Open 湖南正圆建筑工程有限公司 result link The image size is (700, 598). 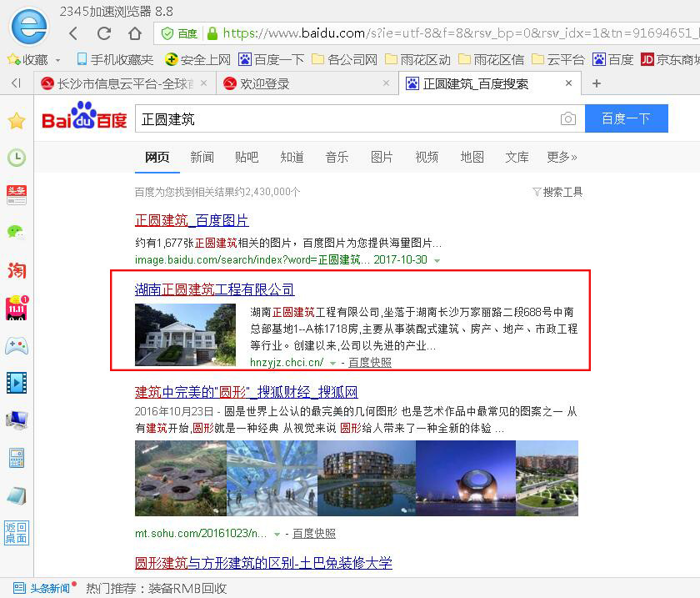[214, 289]
